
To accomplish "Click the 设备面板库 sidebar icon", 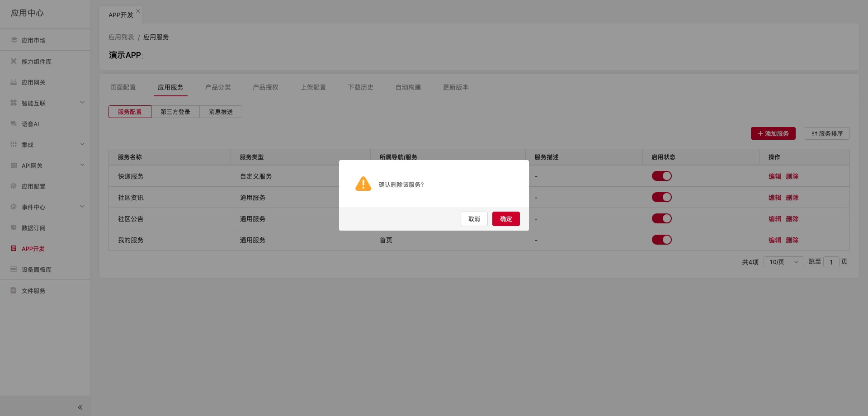I will point(14,269).
